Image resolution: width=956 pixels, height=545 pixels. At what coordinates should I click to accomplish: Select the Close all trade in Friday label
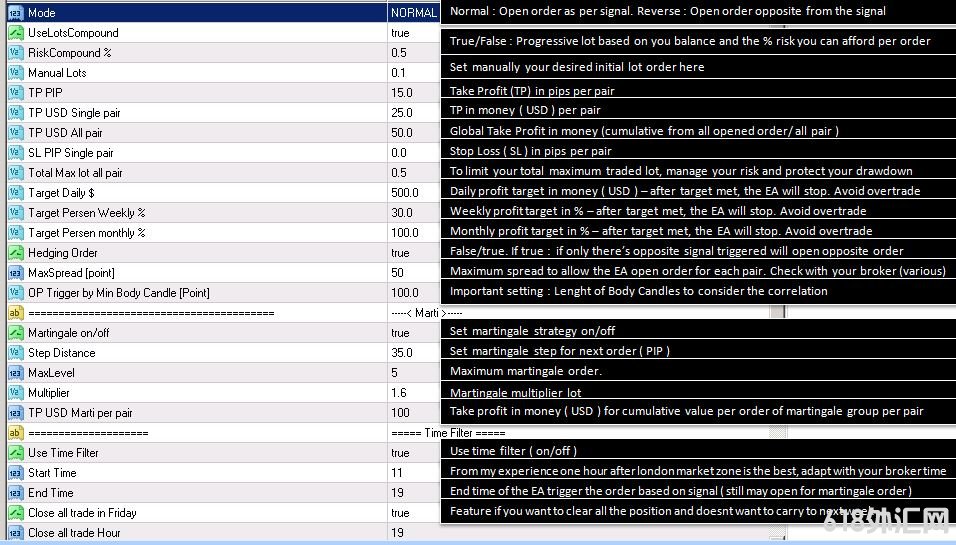point(82,513)
